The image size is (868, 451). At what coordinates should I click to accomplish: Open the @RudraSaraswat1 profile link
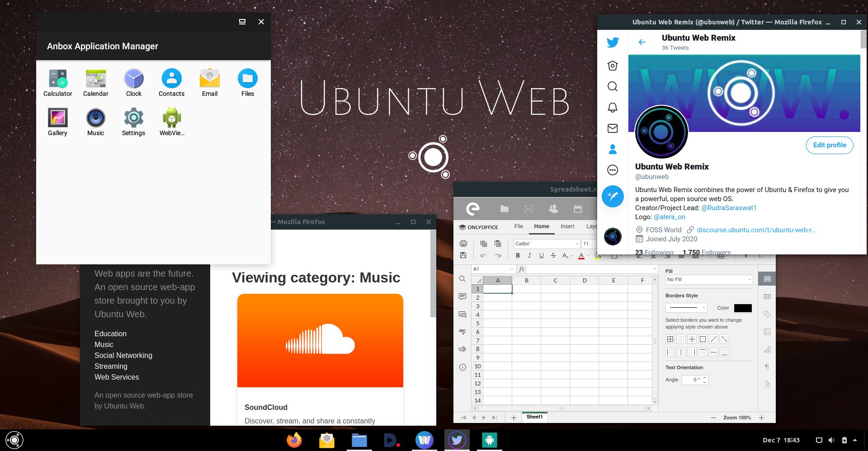click(729, 208)
